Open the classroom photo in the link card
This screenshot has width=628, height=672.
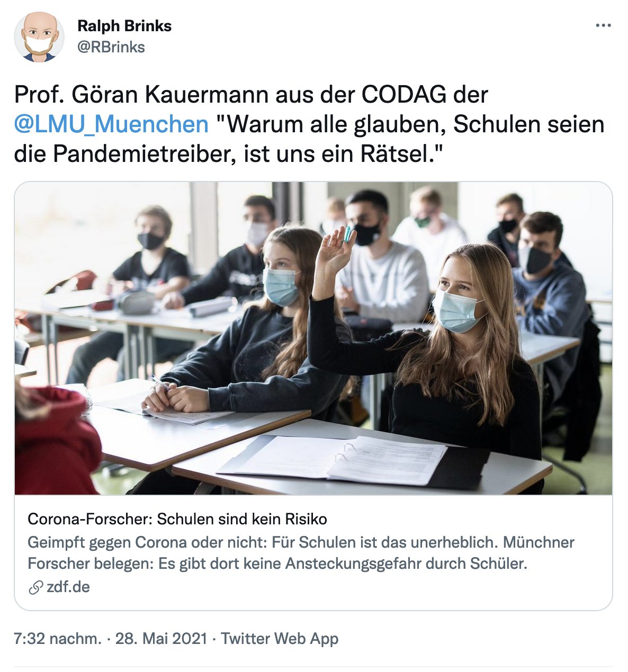[x=313, y=339]
